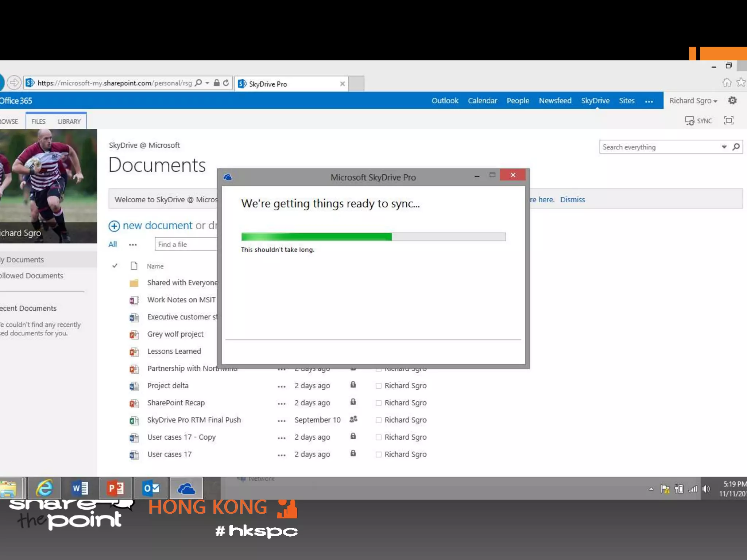Open SkyDrive Pro cloud taskbar icon
The height and width of the screenshot is (560, 747).
coord(186,489)
